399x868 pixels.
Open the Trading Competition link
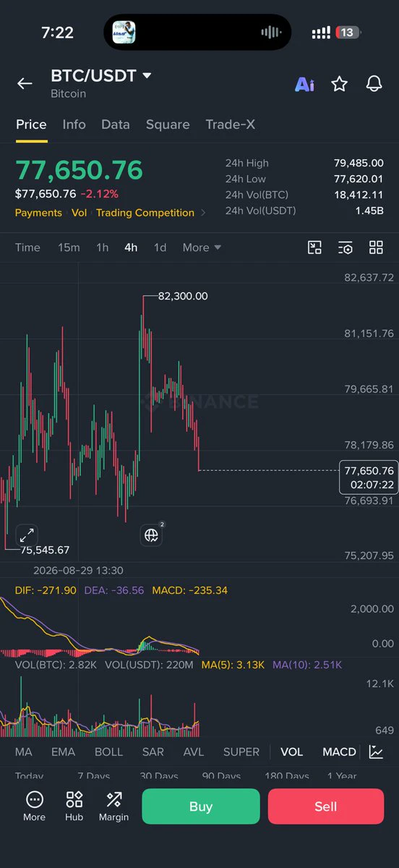[145, 213]
